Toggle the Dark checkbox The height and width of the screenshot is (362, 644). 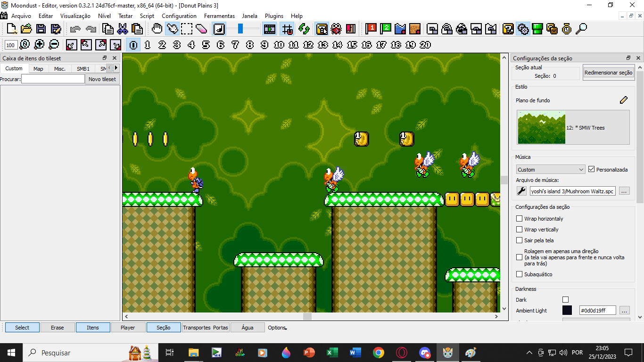(566, 300)
